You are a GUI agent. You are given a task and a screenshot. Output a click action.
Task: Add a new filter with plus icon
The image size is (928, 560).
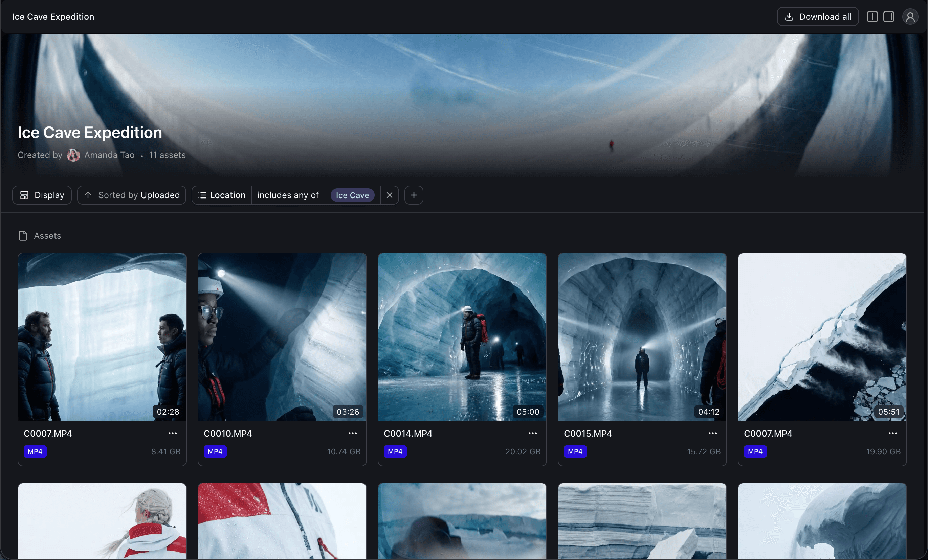(x=414, y=195)
